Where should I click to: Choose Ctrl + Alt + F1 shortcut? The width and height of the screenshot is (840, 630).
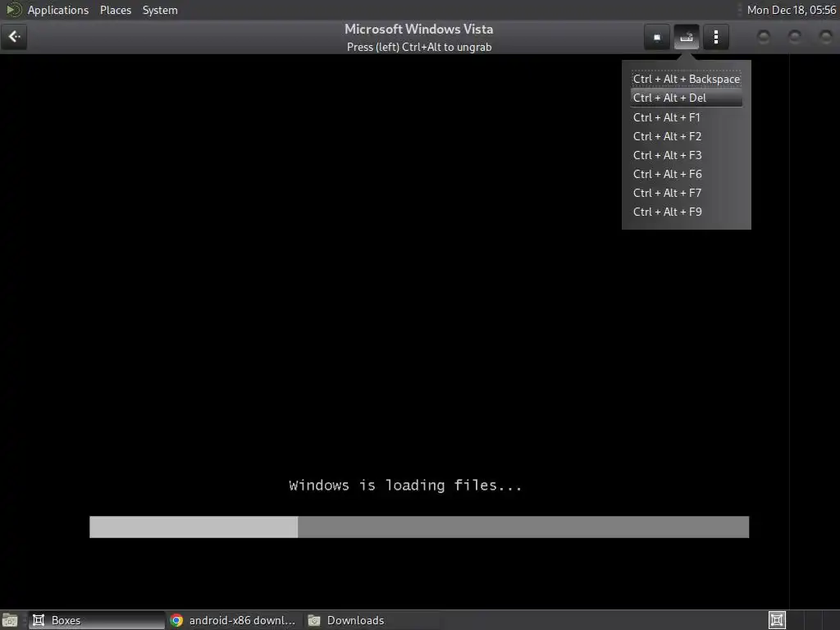coord(687,117)
